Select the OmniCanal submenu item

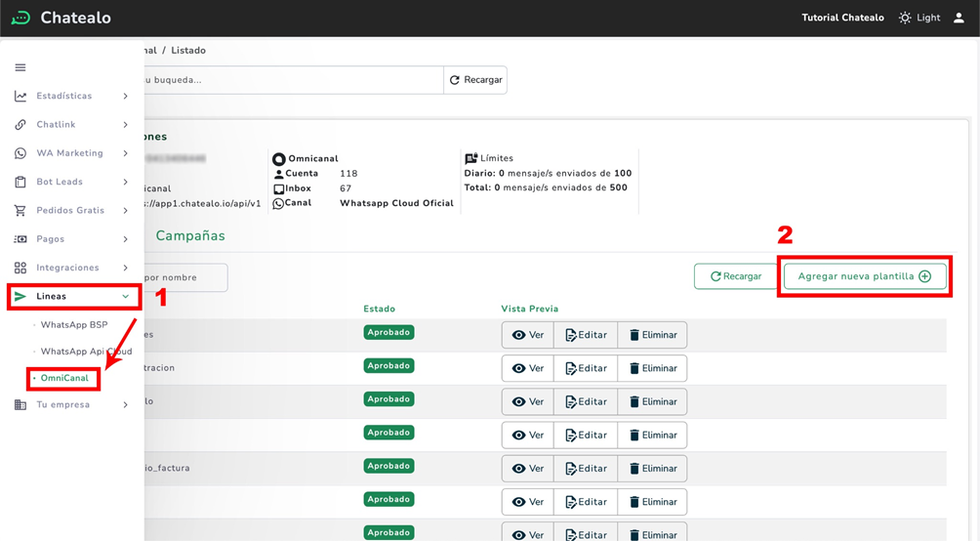point(64,378)
